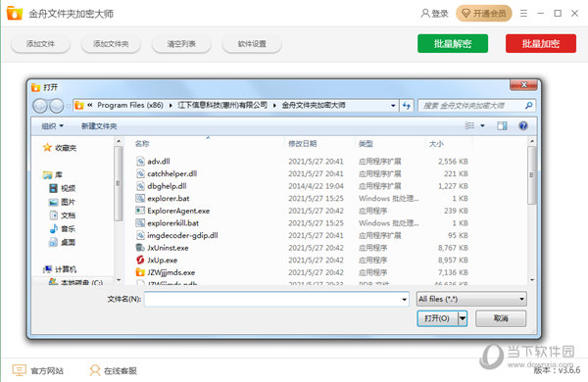The height and width of the screenshot is (382, 588).
Task: Start 批量加密 batch encryption
Action: 541,43
